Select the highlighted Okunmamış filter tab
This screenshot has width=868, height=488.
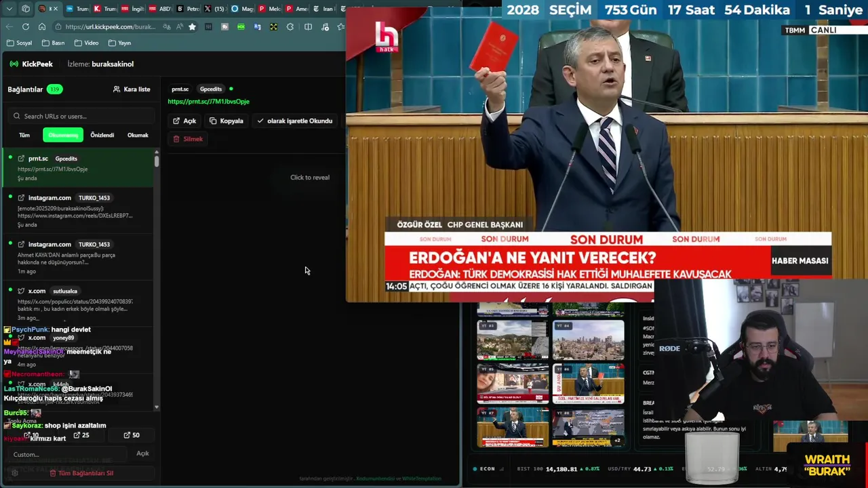pyautogui.click(x=63, y=135)
